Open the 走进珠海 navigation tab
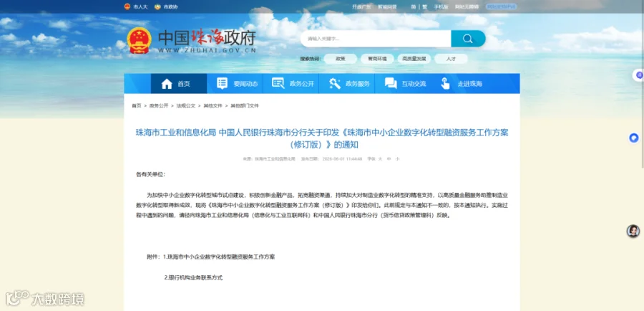The image size is (644, 311). 459,84
